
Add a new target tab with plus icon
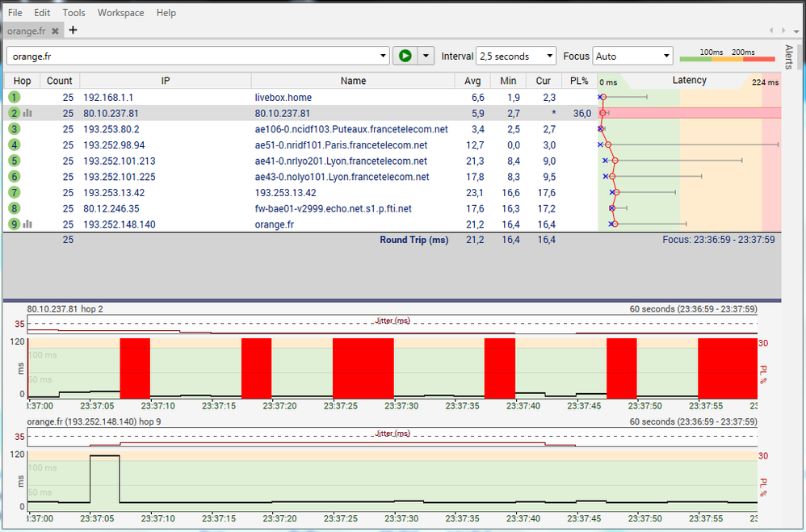click(73, 31)
